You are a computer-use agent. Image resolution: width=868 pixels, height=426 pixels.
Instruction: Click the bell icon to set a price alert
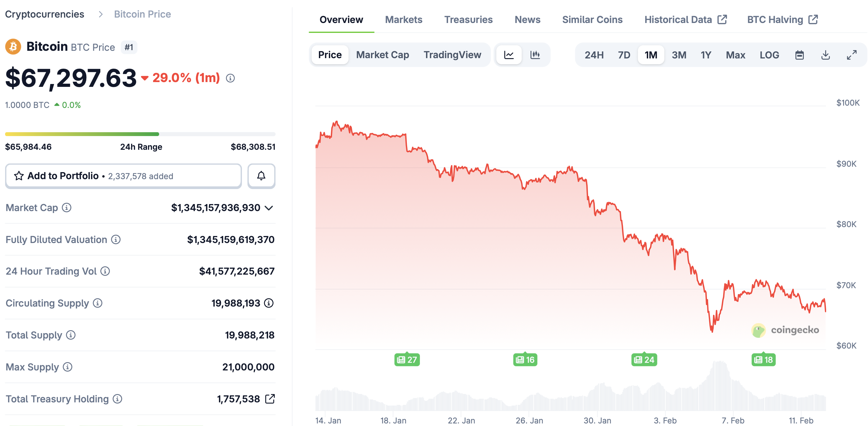(x=261, y=176)
